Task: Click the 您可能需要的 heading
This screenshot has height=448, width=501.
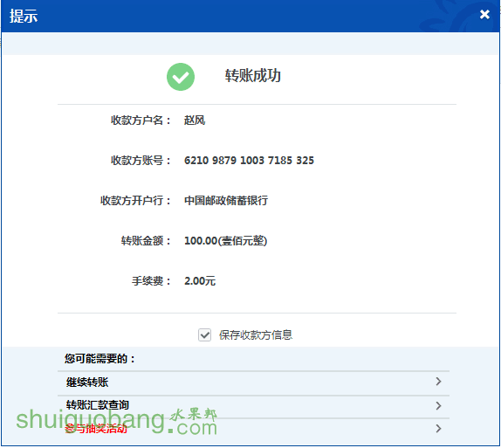Action: pos(100,358)
